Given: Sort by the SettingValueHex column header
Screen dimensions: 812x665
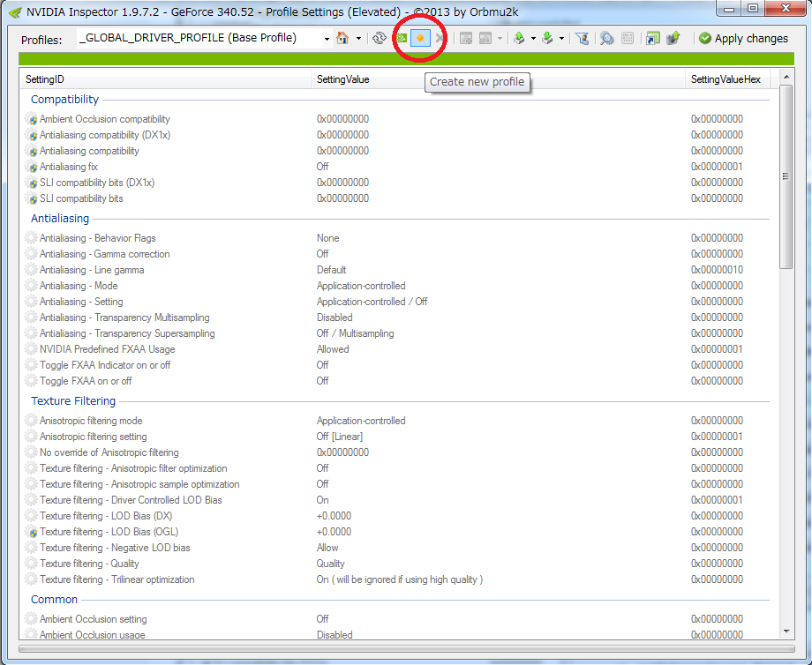Looking at the screenshot, I should [727, 79].
